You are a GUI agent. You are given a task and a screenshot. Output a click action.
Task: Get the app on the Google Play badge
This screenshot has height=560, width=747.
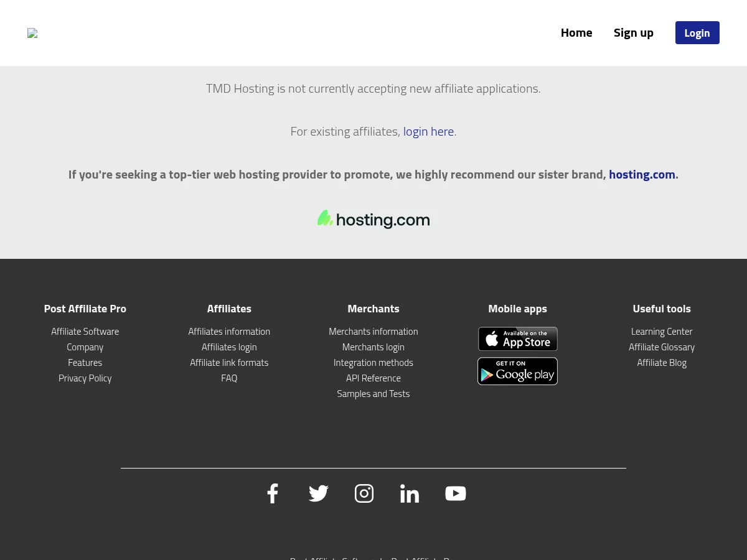[517, 371]
